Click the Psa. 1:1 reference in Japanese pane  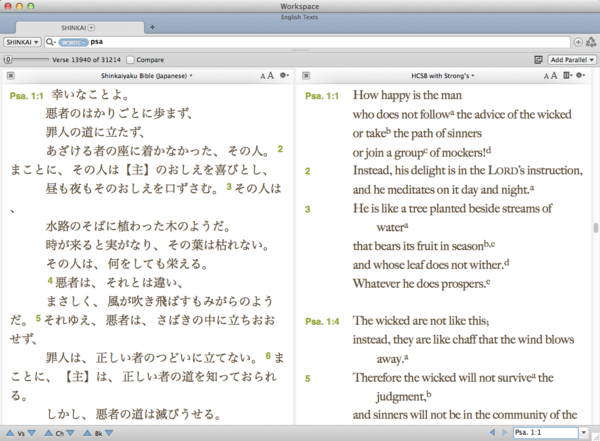pyautogui.click(x=26, y=96)
